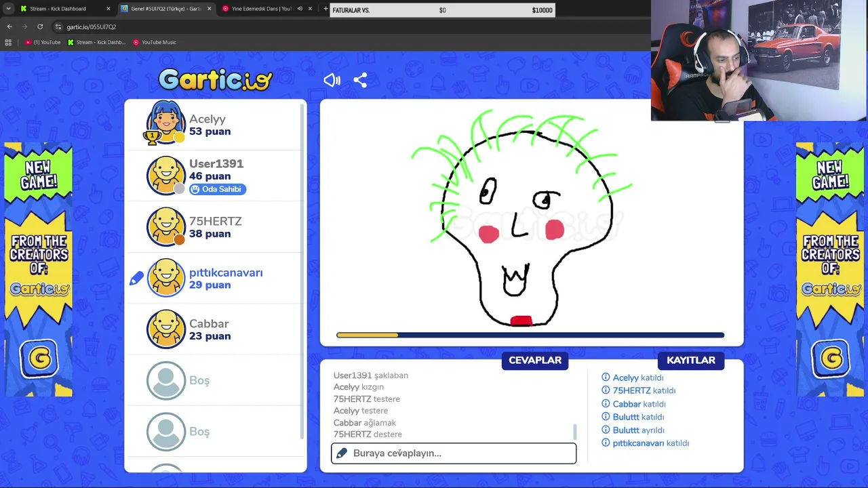Click the browser back arrow

pos(9,26)
